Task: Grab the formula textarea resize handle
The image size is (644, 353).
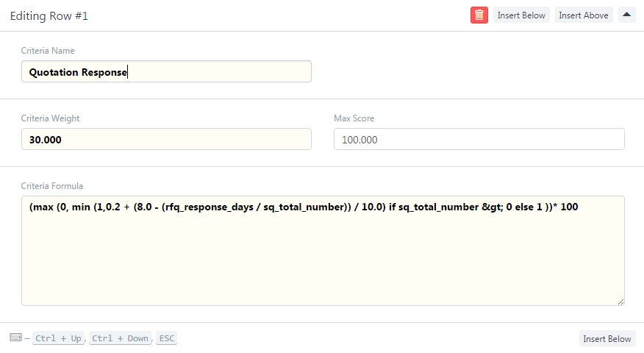Action: pyautogui.click(x=620, y=302)
